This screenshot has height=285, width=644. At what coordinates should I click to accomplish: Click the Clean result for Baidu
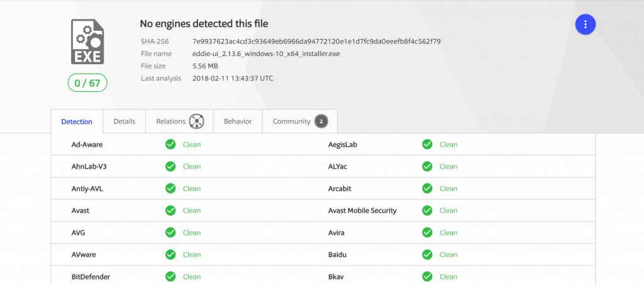448,255
